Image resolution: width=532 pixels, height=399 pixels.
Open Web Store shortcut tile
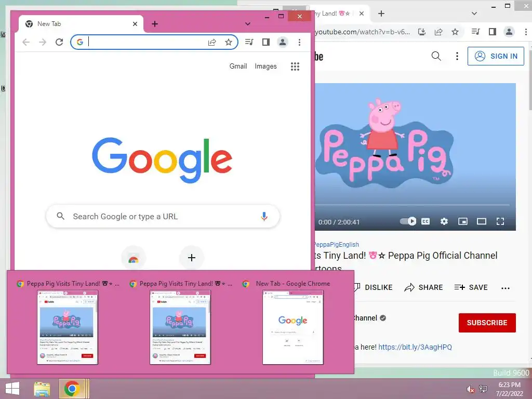(x=134, y=258)
